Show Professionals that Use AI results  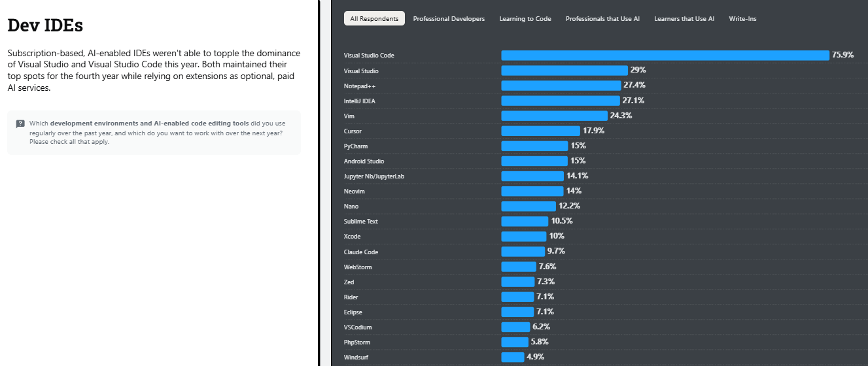602,19
